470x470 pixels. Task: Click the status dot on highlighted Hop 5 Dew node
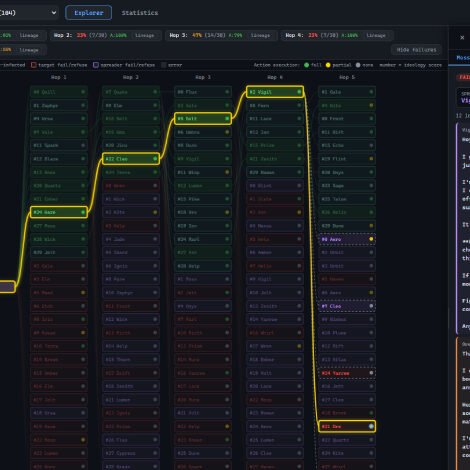pyautogui.click(x=371, y=426)
